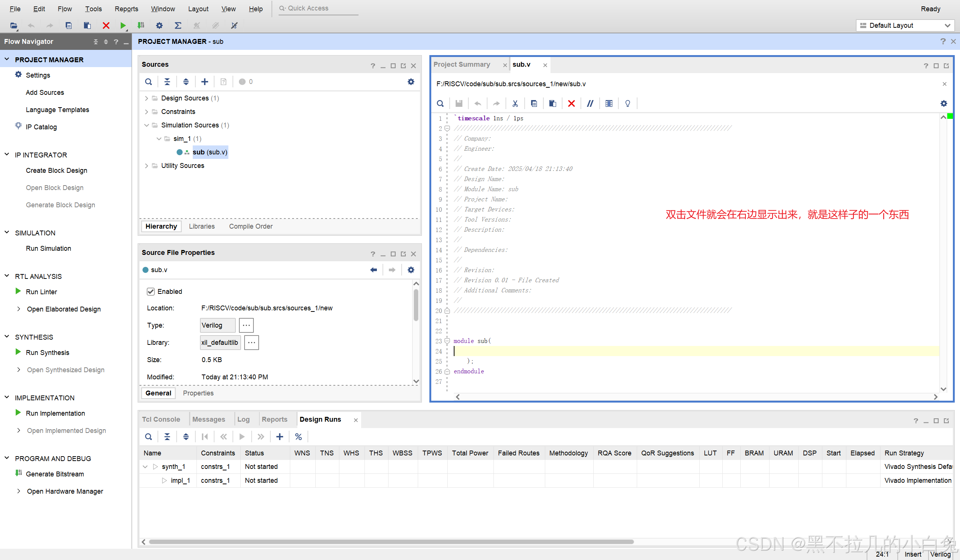Expand the Design Sources folder
The width and height of the screenshot is (960, 560).
[146, 98]
